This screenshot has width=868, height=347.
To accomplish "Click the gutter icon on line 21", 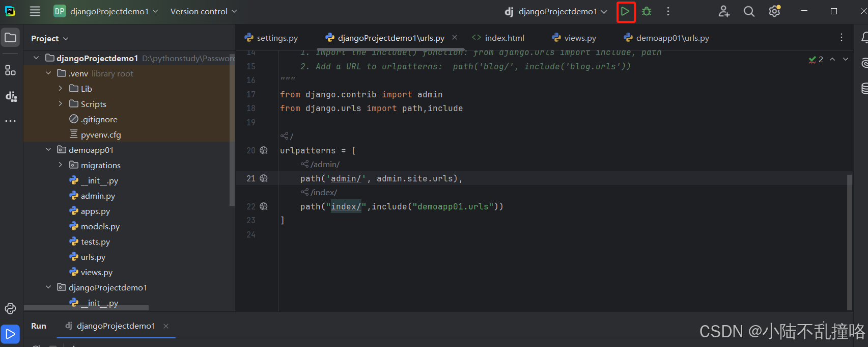I will 264,178.
